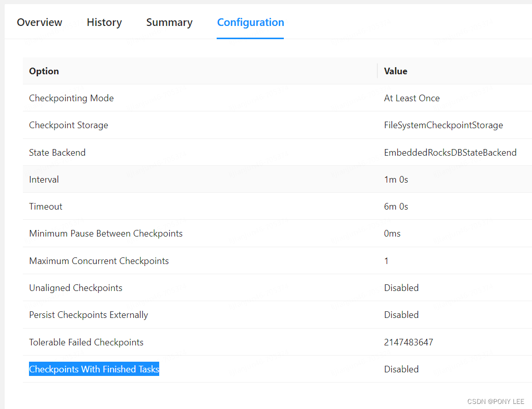Select Persist Checkpoints Externally label
This screenshot has width=532, height=409.
(88, 315)
